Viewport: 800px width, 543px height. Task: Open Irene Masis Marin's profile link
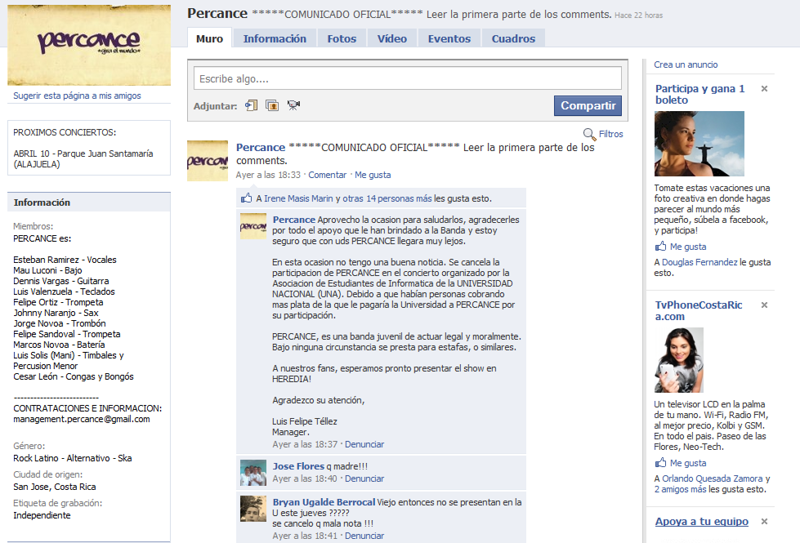tap(298, 199)
